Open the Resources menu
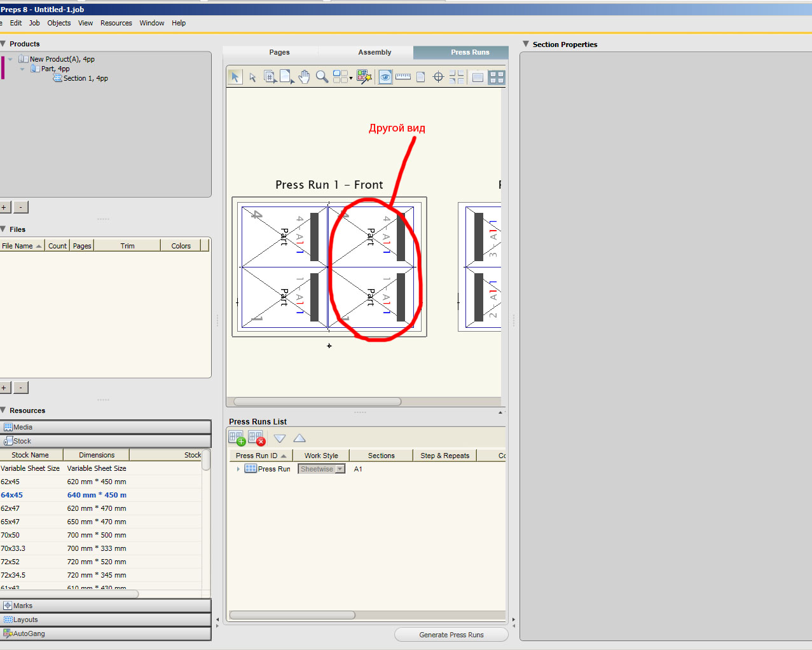 pyautogui.click(x=116, y=23)
